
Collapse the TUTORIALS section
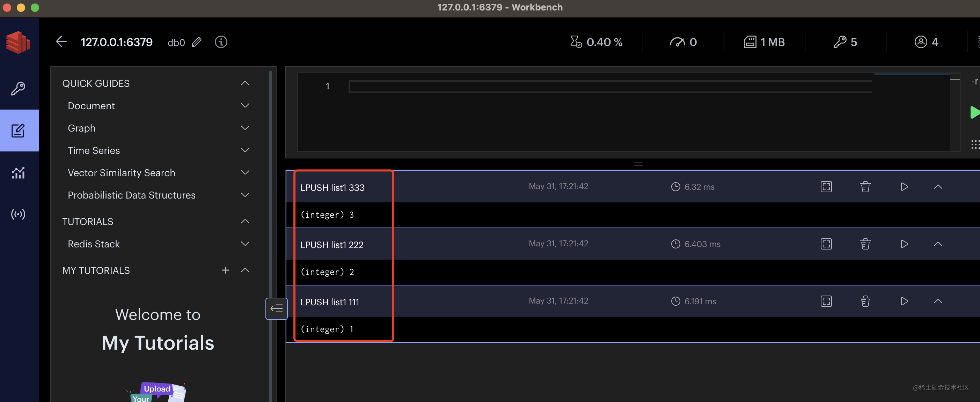click(245, 221)
